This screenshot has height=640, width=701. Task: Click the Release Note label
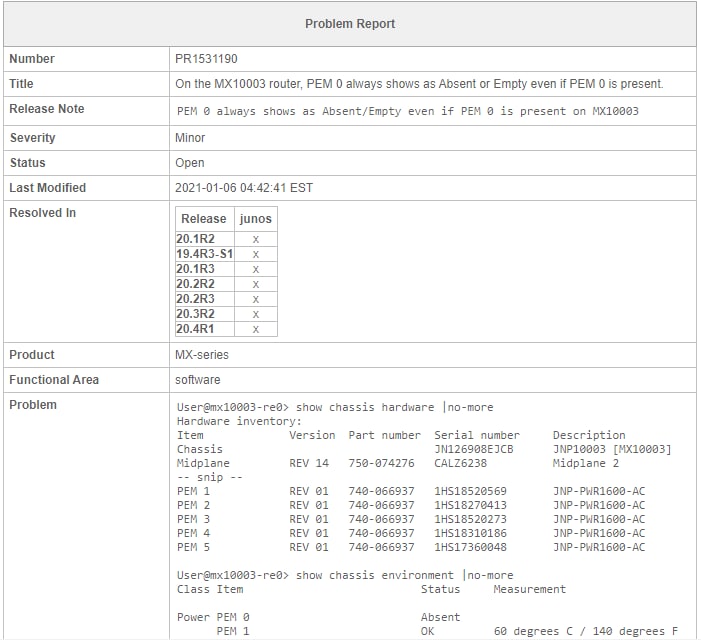[x=46, y=109]
